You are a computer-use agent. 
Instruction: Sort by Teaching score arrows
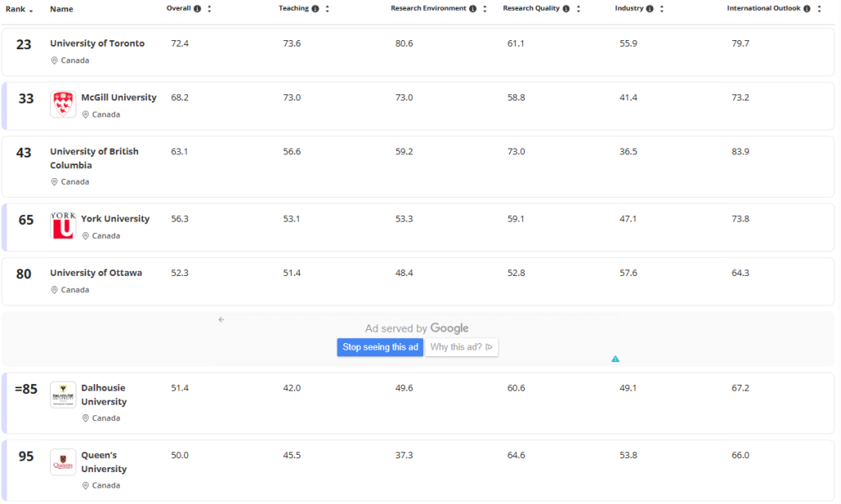click(x=327, y=9)
